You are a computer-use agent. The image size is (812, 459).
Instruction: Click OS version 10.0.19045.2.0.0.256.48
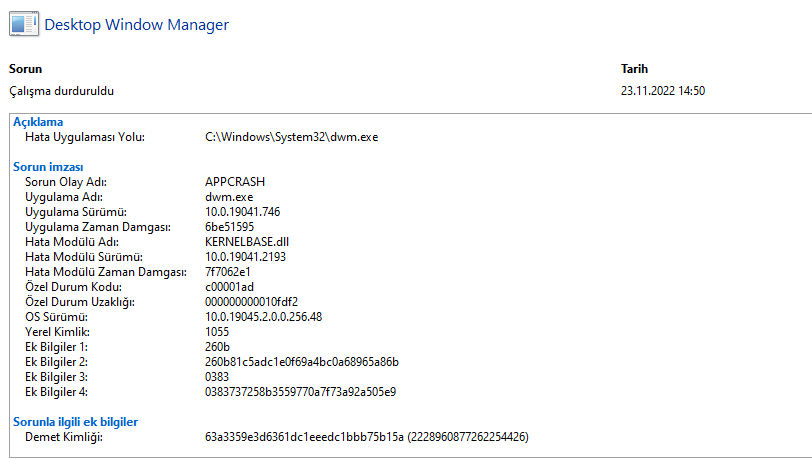pos(263,317)
